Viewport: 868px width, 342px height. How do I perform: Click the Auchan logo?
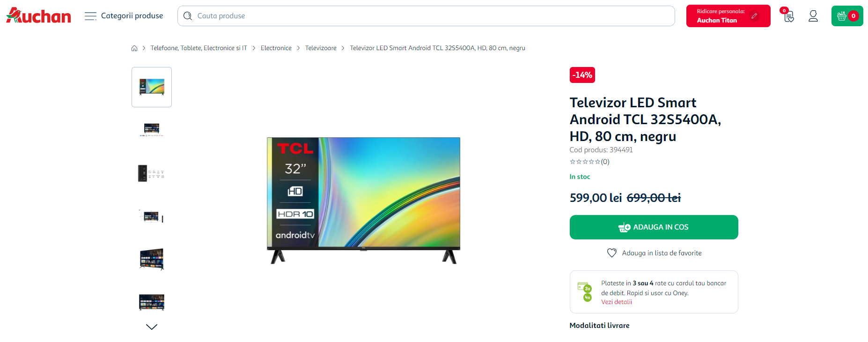(38, 15)
